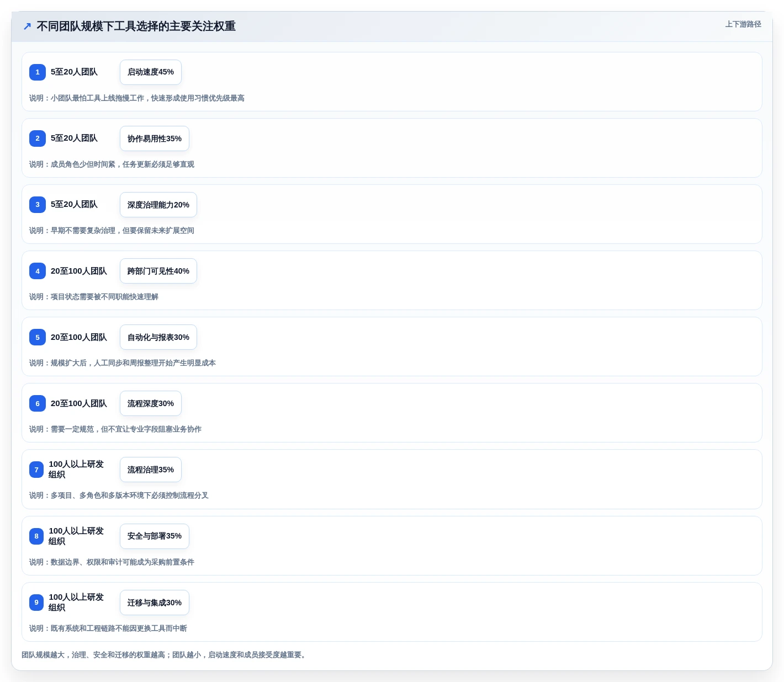The width and height of the screenshot is (784, 682).
Task: Click 100人以上研发组织 label in row 9
Action: pyautogui.click(x=76, y=603)
